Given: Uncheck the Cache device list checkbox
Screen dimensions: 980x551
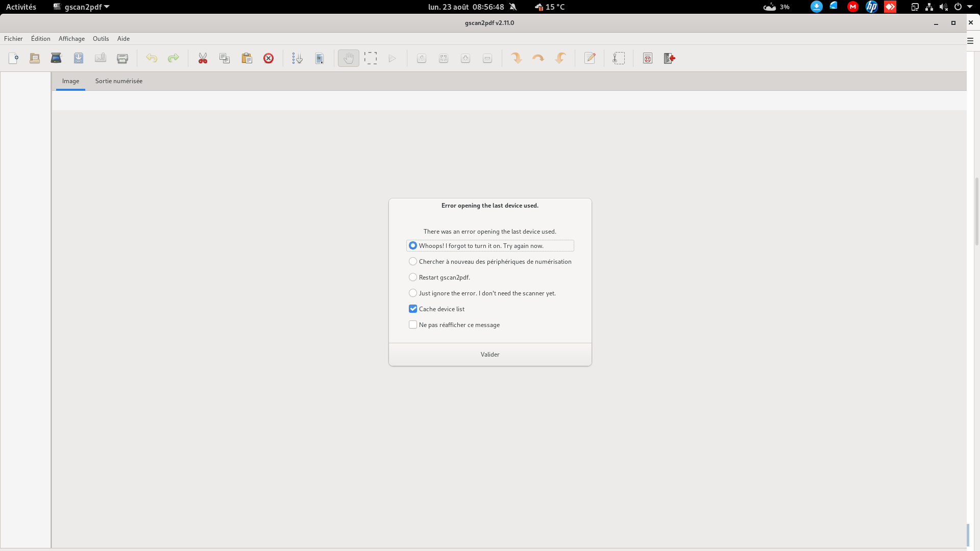Looking at the screenshot, I should tap(413, 309).
